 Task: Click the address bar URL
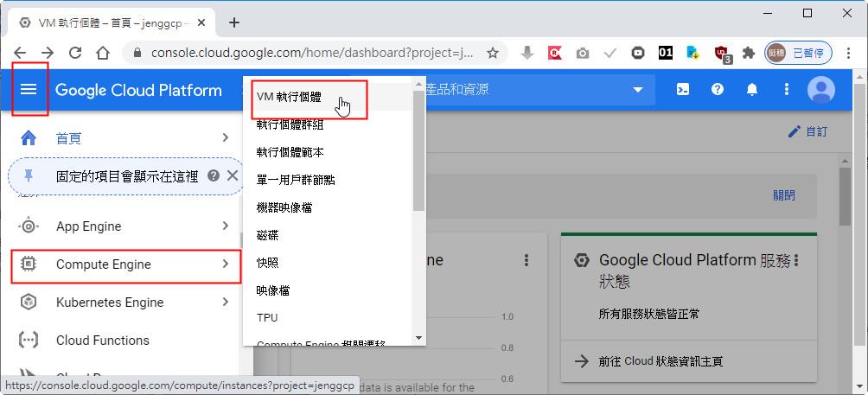(313, 53)
